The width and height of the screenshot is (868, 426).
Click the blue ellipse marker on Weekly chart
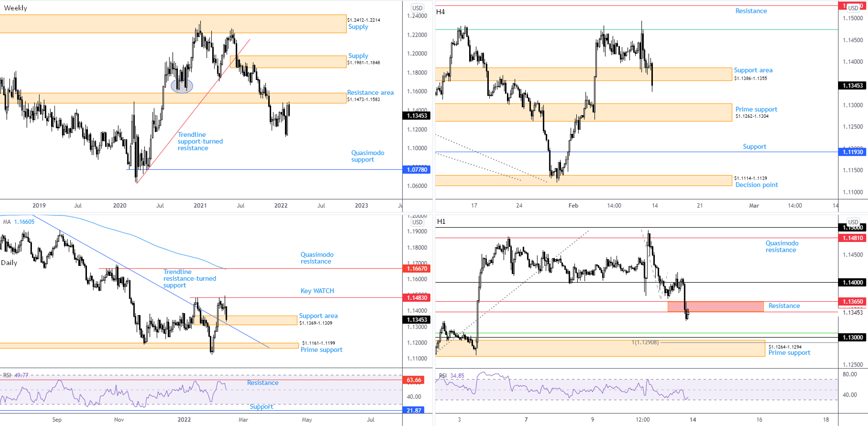click(x=182, y=86)
